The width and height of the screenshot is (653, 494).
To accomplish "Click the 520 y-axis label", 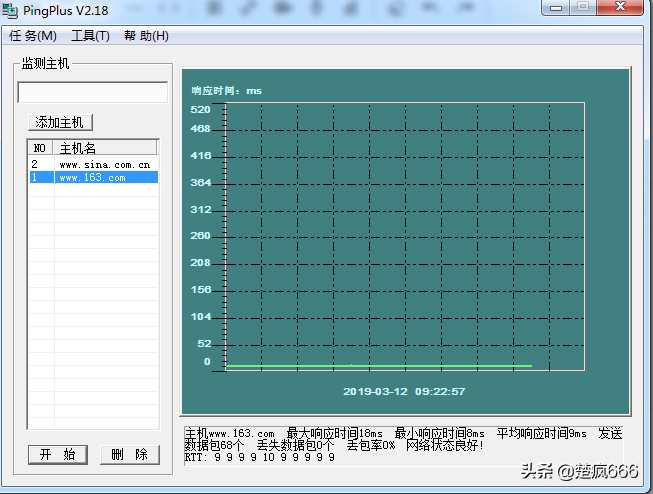I will 200,110.
